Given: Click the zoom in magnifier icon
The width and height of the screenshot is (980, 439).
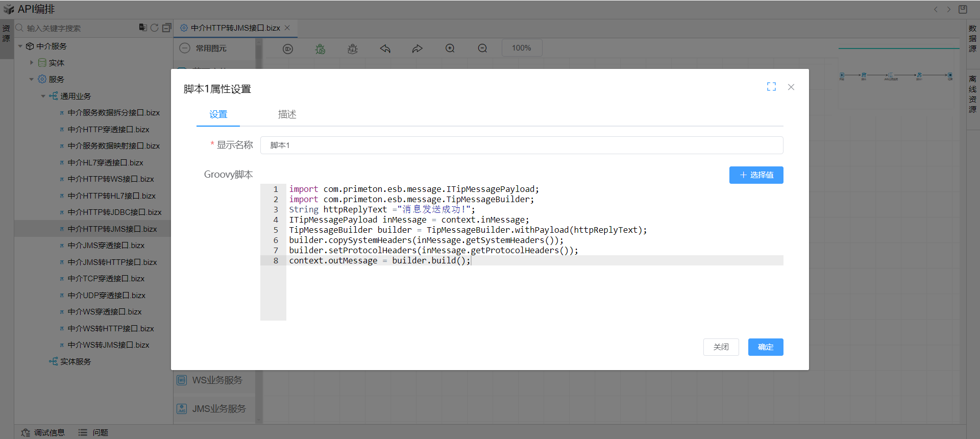Looking at the screenshot, I should [450, 48].
